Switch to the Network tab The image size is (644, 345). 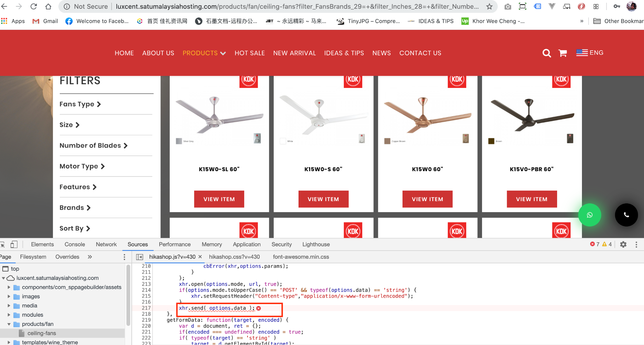[106, 244]
